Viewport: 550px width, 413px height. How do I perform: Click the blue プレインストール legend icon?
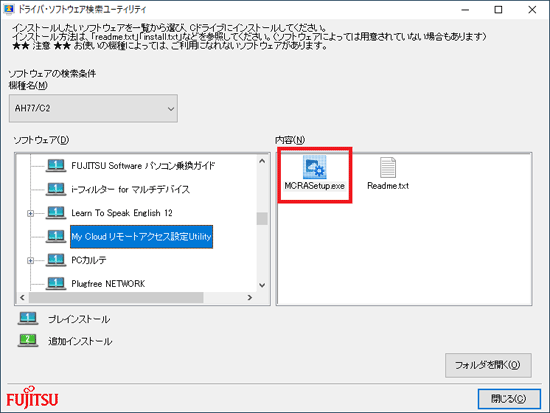28,319
